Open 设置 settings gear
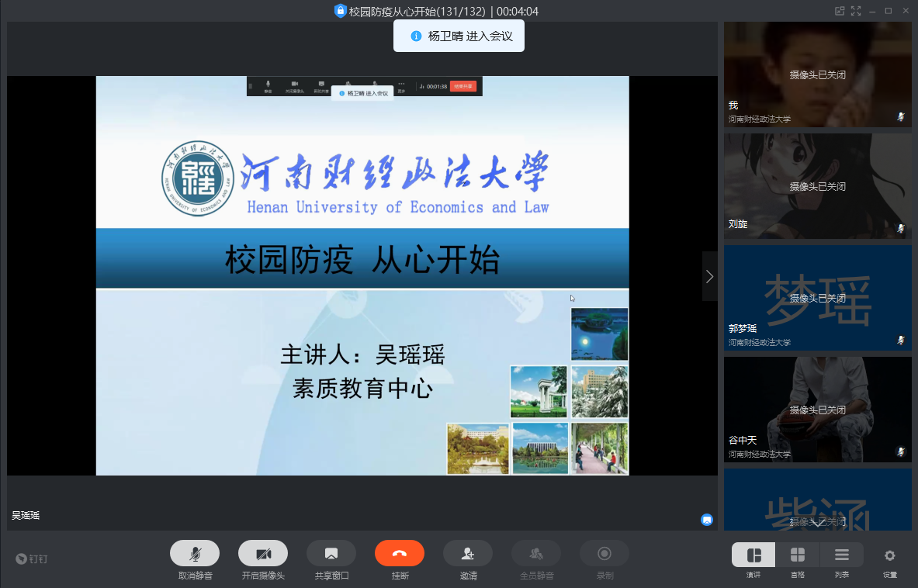The height and width of the screenshot is (588, 918). [890, 556]
